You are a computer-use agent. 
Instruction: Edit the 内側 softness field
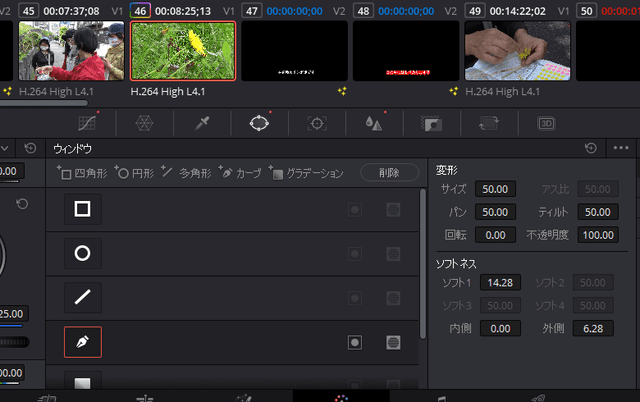click(500, 328)
